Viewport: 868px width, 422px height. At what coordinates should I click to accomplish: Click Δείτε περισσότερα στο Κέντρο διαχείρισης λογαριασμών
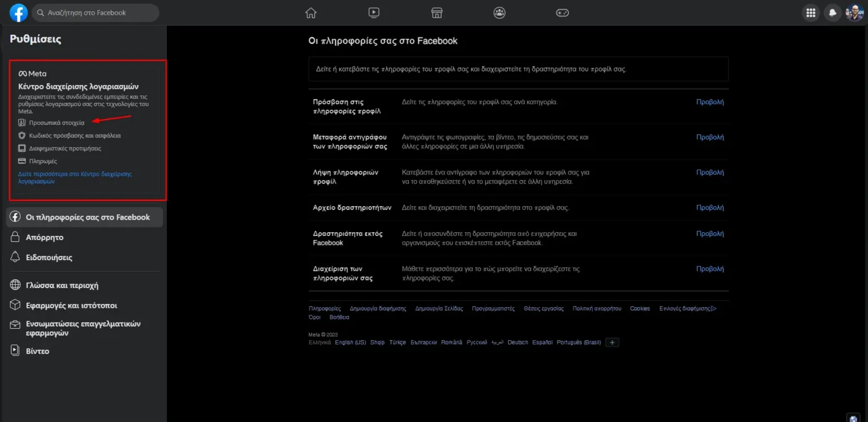click(75, 177)
